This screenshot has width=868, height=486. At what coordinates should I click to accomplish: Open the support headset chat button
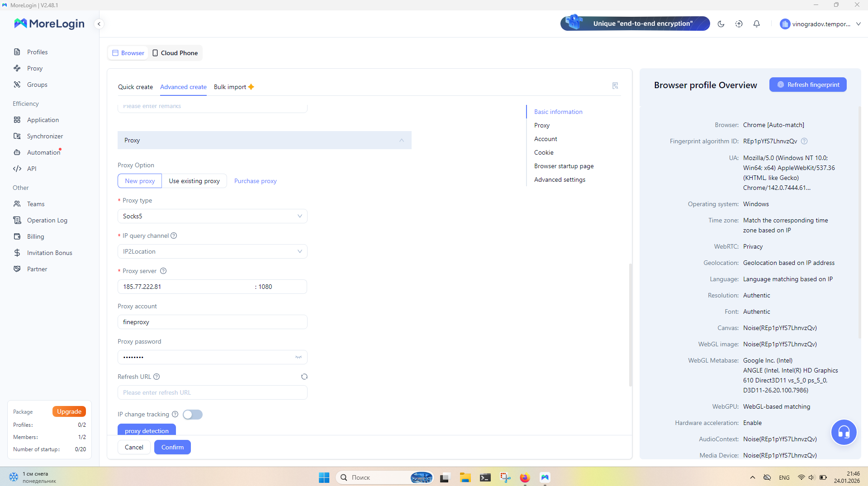844,432
